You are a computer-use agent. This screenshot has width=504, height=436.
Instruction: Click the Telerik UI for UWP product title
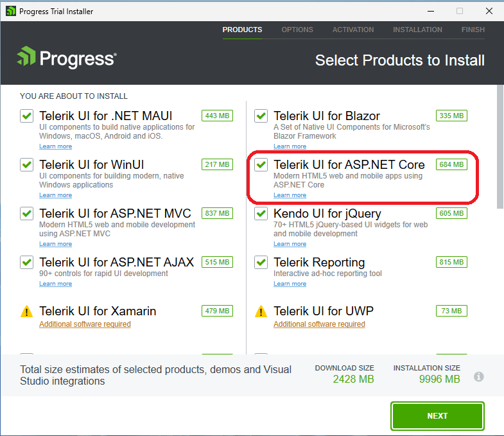[x=324, y=311]
